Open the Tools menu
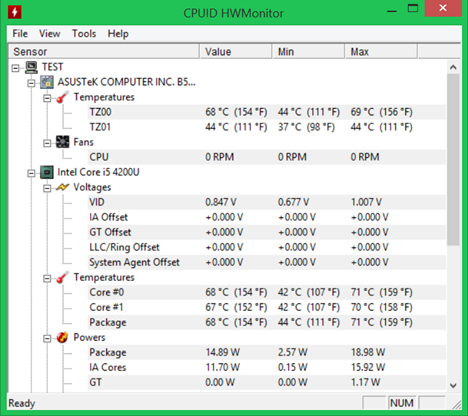 click(84, 34)
